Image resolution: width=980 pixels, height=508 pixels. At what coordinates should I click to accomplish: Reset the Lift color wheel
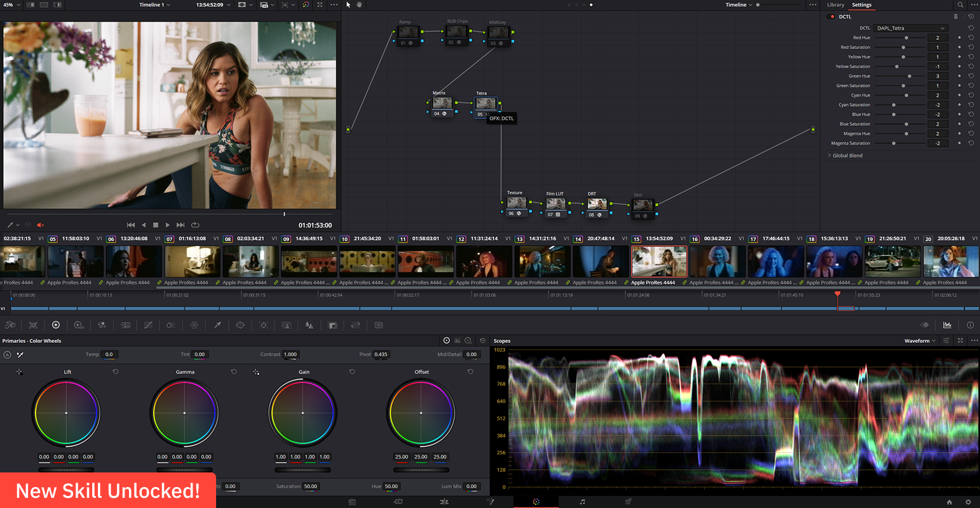tap(116, 372)
